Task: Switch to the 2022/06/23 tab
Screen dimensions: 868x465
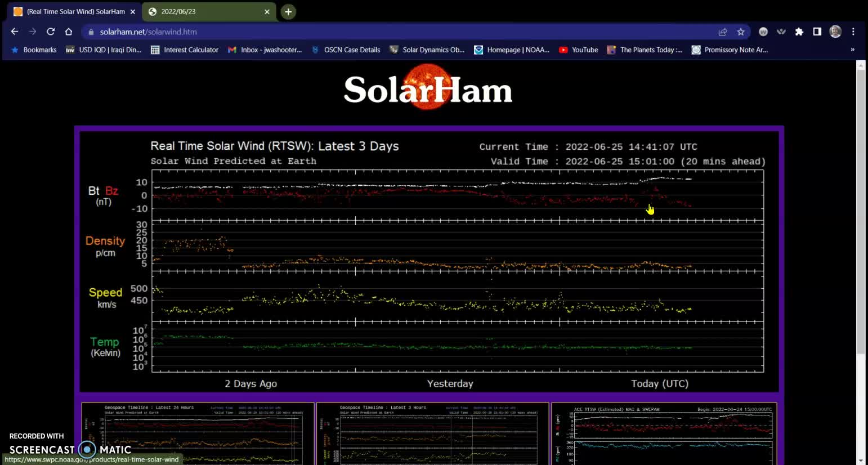Action: [x=209, y=12]
